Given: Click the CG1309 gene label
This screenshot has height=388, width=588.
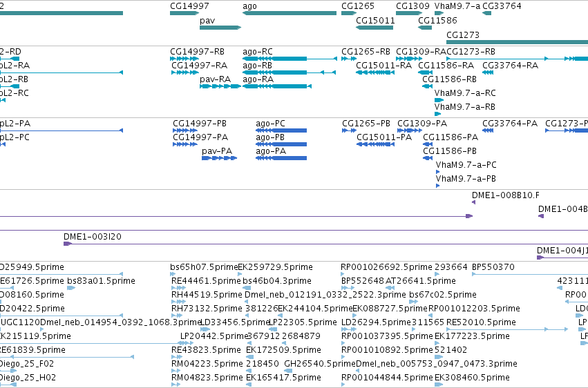Looking at the screenshot, I should tap(412, 6).
